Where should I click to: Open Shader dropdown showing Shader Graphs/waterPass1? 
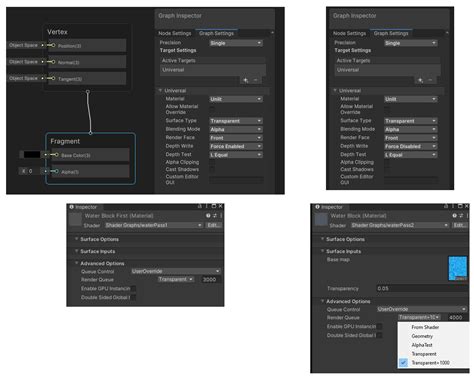[154, 225]
